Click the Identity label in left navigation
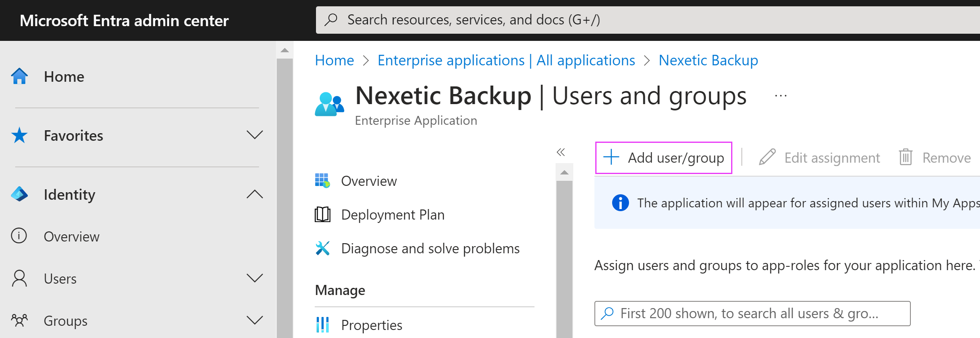The height and width of the screenshot is (338, 980). [x=70, y=194]
